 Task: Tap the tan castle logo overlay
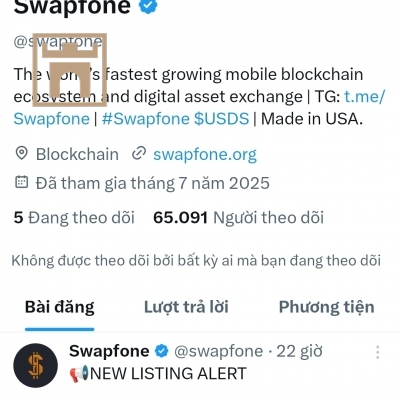70,70
